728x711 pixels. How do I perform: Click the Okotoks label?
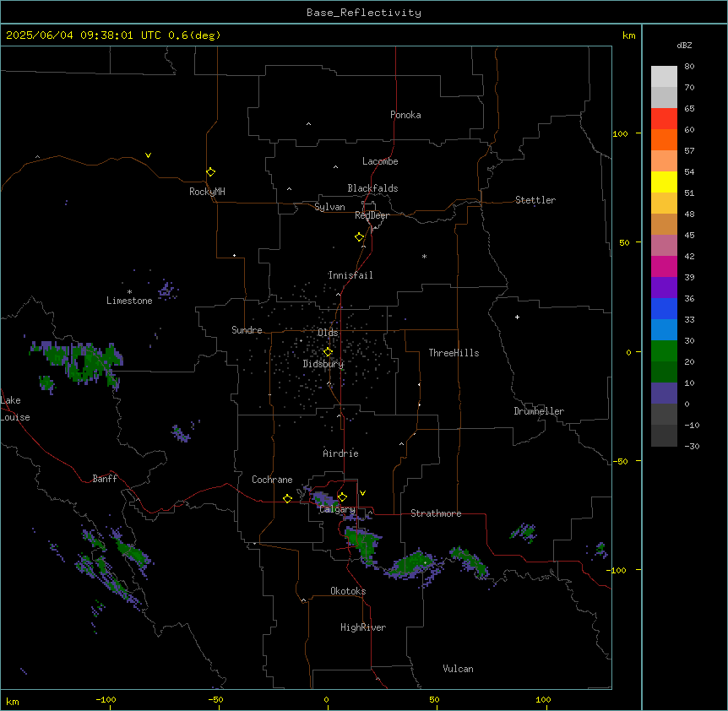pyautogui.click(x=348, y=591)
